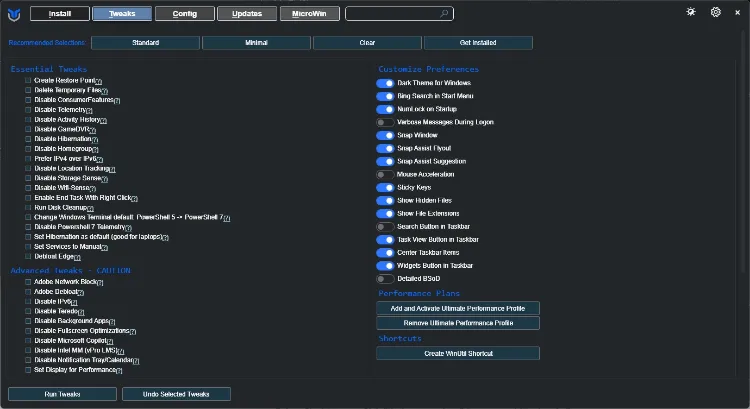750x409 pixels.
Task: Open help icon next to Debloat Edge
Action: coord(76,258)
